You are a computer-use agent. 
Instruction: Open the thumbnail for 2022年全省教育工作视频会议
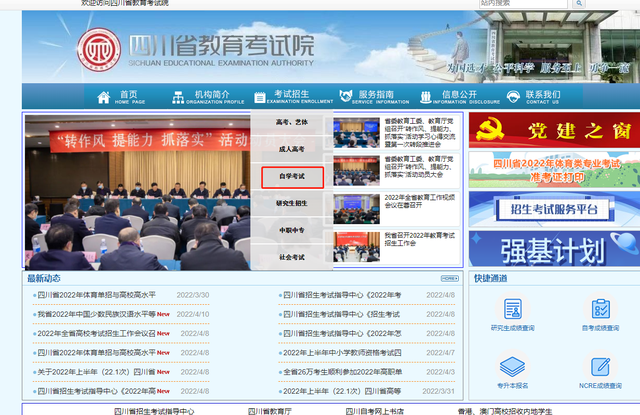tap(356, 209)
